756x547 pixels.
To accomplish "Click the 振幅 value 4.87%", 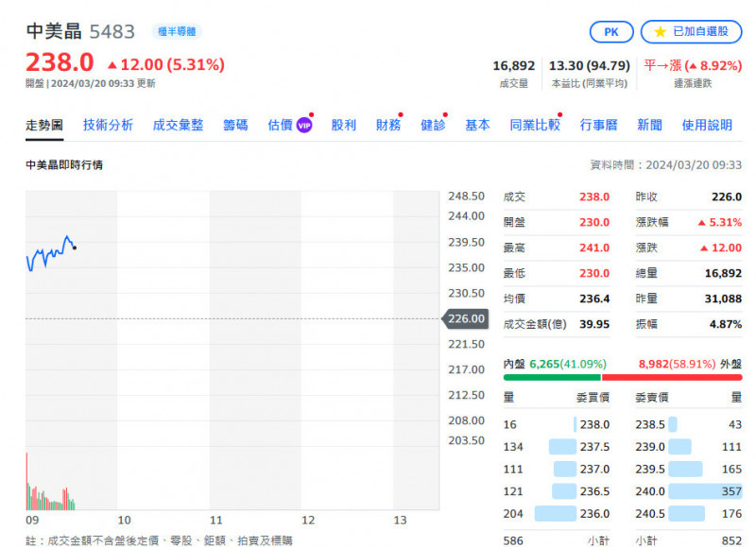I will click(x=725, y=324).
